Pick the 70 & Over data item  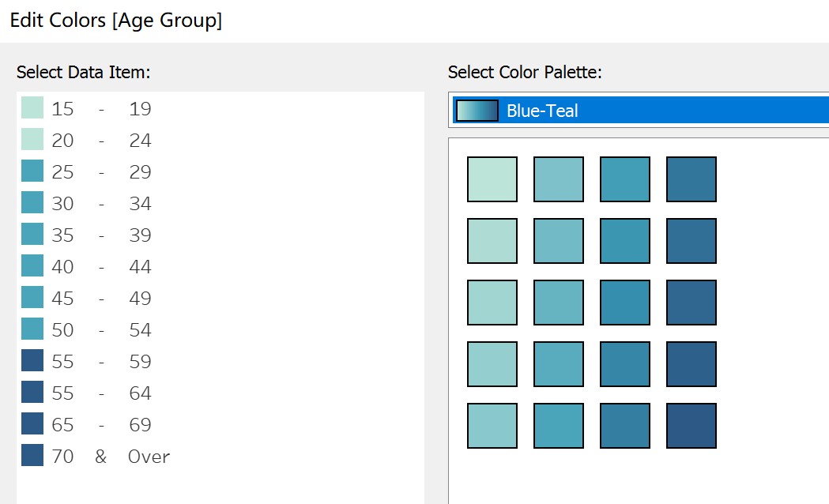tap(108, 457)
